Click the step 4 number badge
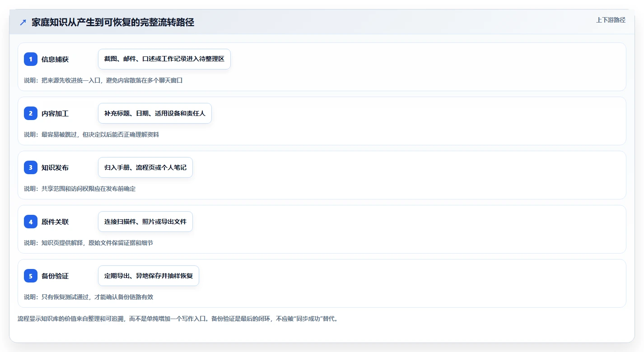644x352 pixels. (31, 222)
